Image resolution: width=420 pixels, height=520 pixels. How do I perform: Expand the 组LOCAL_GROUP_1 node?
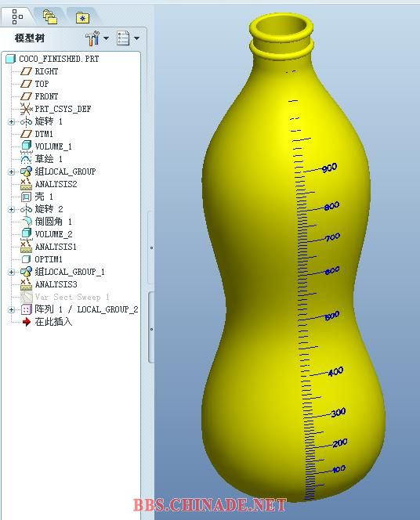coord(11,272)
